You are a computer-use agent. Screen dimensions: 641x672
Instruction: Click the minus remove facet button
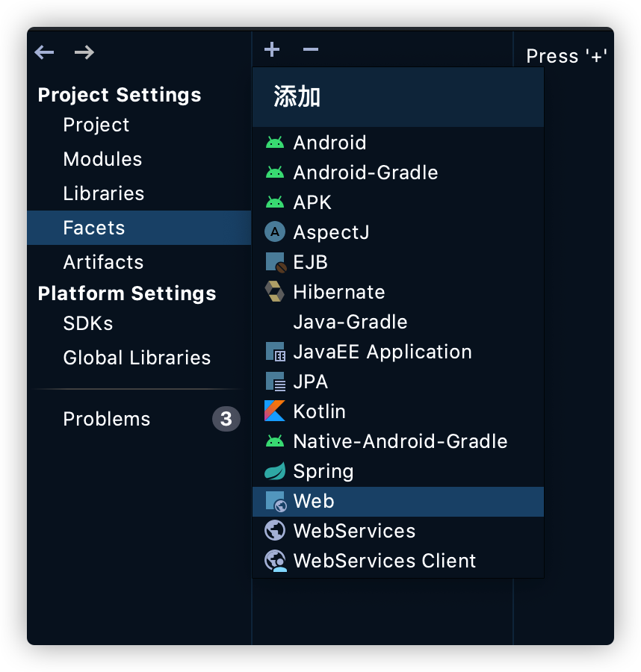click(x=311, y=50)
